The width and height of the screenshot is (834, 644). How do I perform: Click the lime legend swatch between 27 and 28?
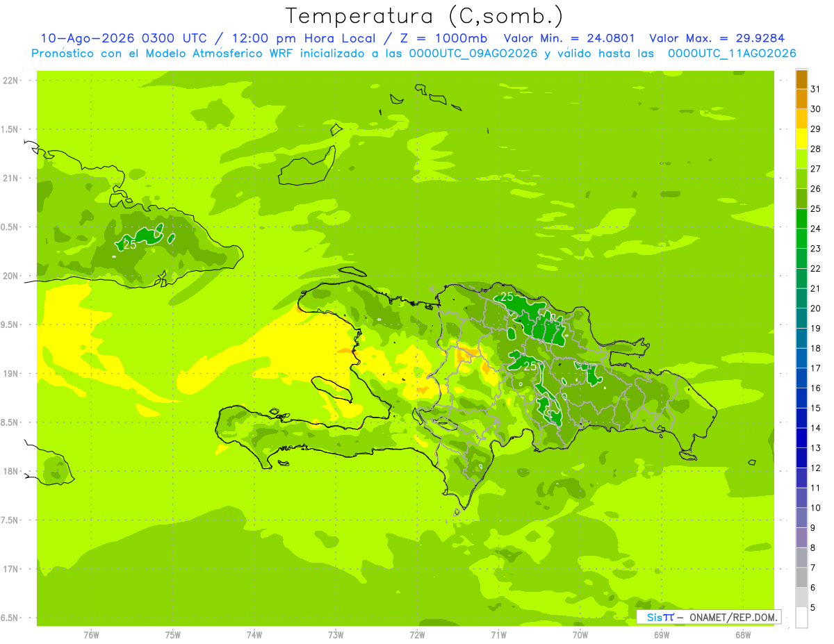tap(801, 158)
